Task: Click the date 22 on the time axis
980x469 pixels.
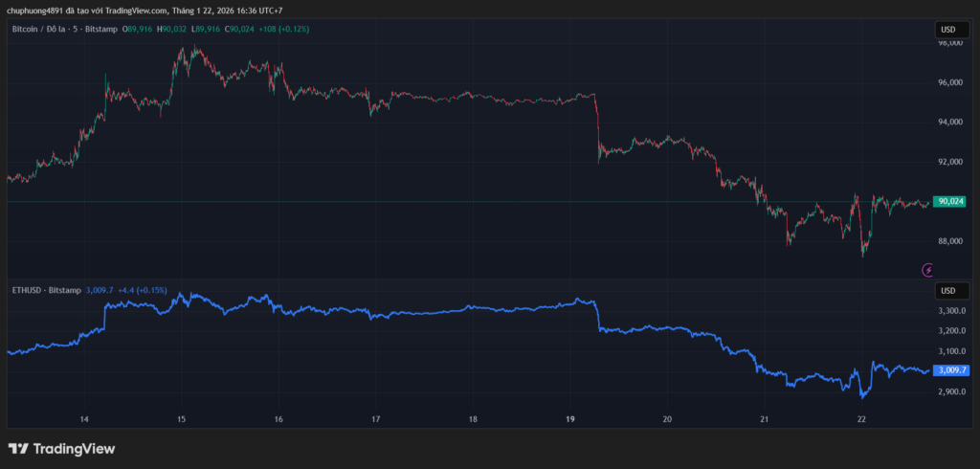Action: (861, 419)
